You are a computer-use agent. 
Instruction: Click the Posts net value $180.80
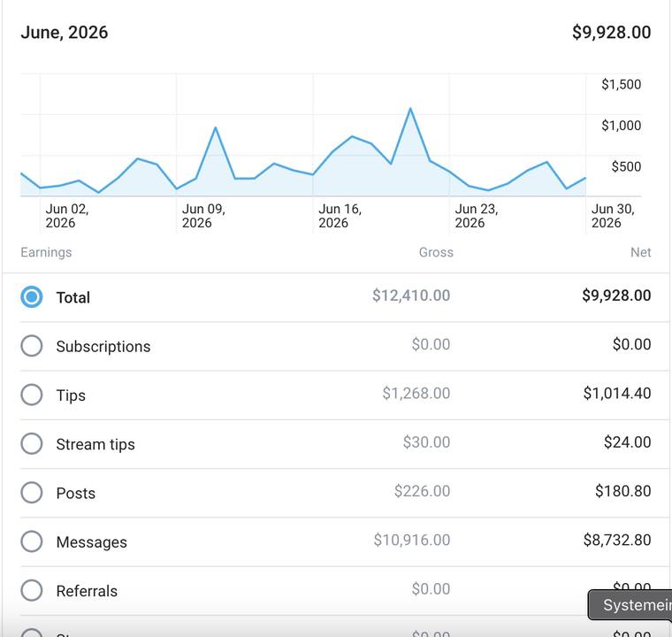[623, 491]
